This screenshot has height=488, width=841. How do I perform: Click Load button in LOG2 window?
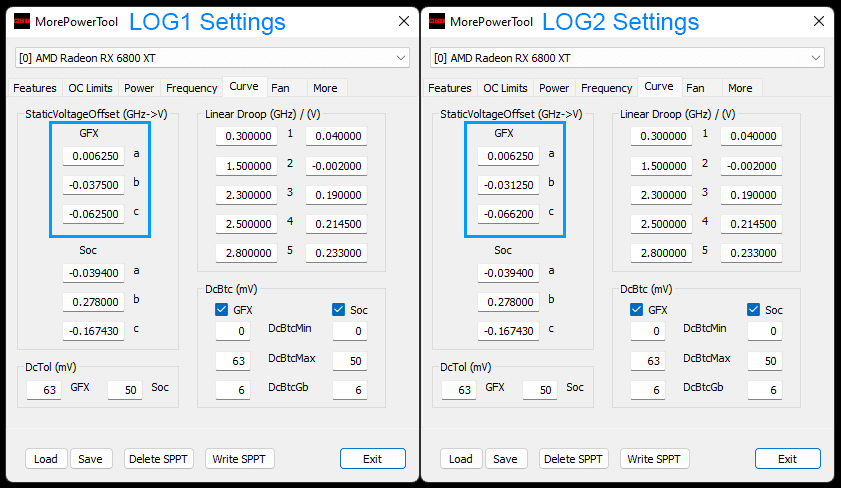click(461, 459)
